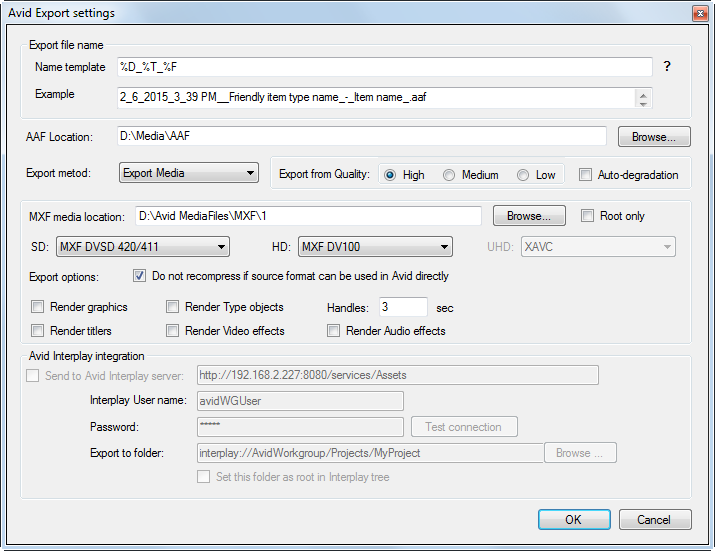This screenshot has height=551, width=715.
Task: Enable Render graphics checkbox
Action: (x=37, y=307)
